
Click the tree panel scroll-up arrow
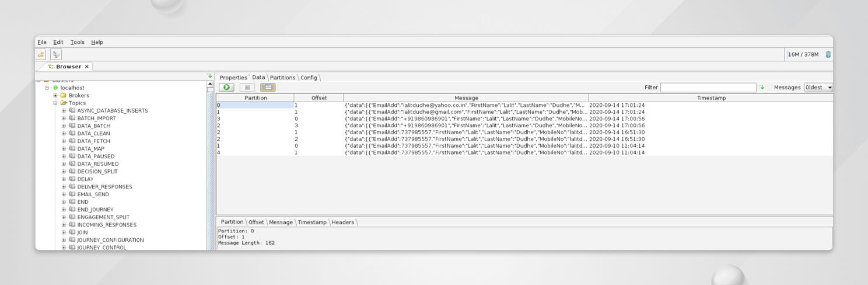(x=210, y=84)
